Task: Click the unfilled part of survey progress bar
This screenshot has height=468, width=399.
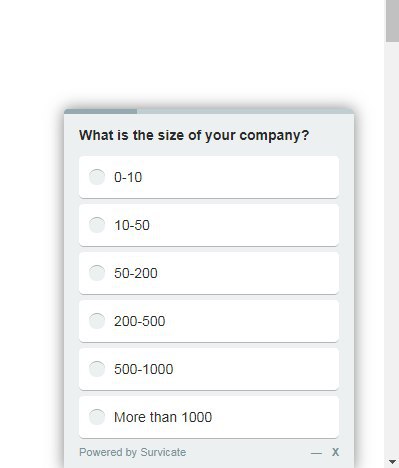Action: point(245,111)
